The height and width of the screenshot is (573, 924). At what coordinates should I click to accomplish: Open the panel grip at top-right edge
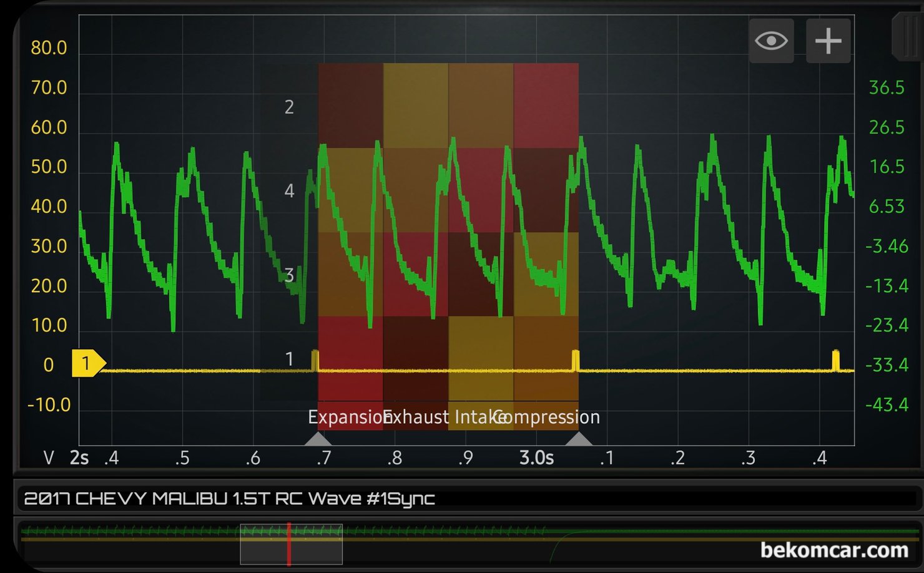point(908,36)
